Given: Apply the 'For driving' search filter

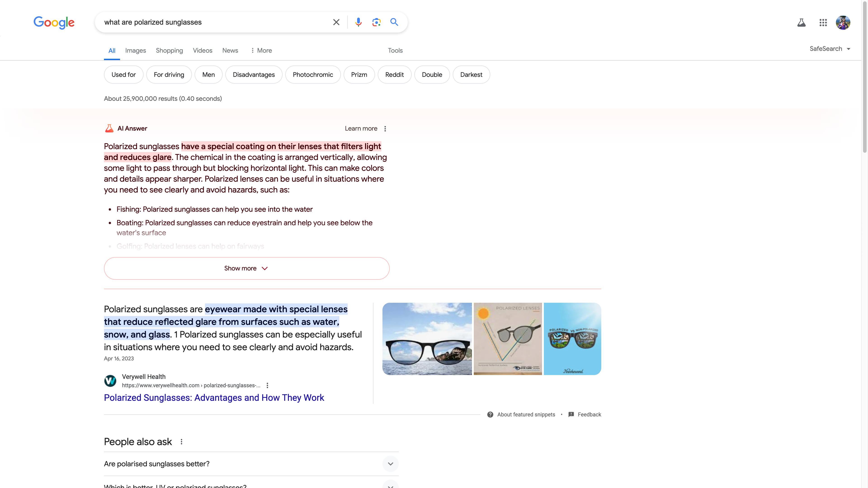Looking at the screenshot, I should pos(169,74).
